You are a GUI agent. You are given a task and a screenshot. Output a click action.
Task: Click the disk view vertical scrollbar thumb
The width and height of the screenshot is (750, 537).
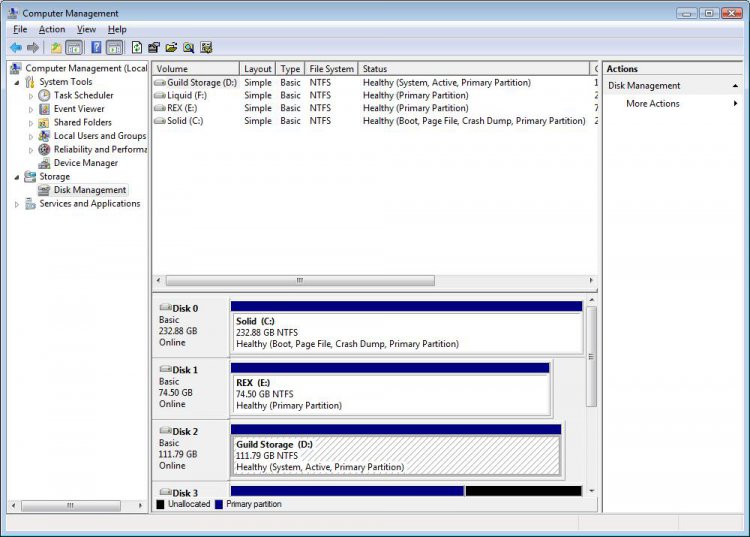pos(592,357)
